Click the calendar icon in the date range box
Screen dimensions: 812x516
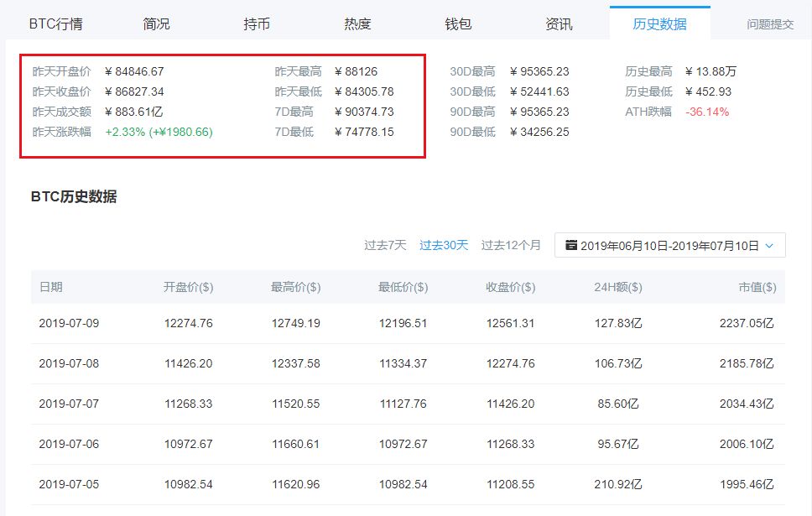tap(571, 245)
